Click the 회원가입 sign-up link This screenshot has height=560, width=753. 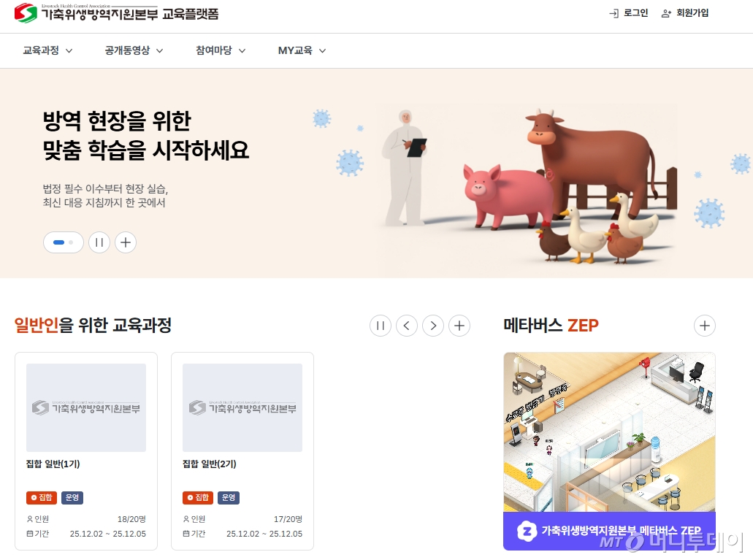click(x=685, y=13)
